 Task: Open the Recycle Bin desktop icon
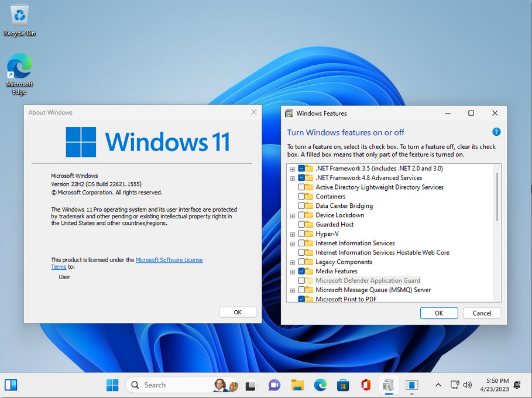tap(20, 20)
